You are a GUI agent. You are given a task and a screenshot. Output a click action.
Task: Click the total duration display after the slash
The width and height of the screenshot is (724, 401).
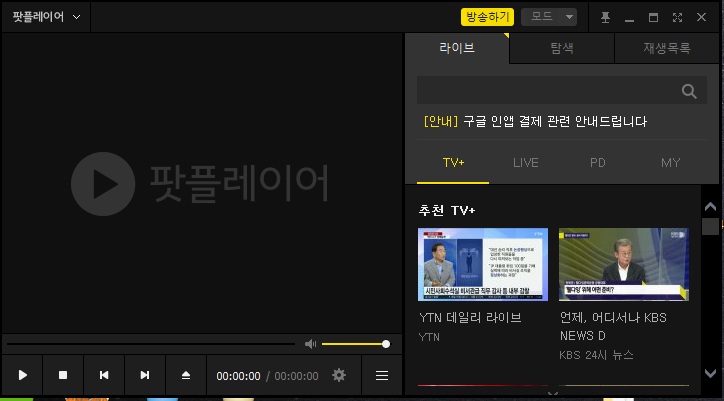pyautogui.click(x=296, y=376)
